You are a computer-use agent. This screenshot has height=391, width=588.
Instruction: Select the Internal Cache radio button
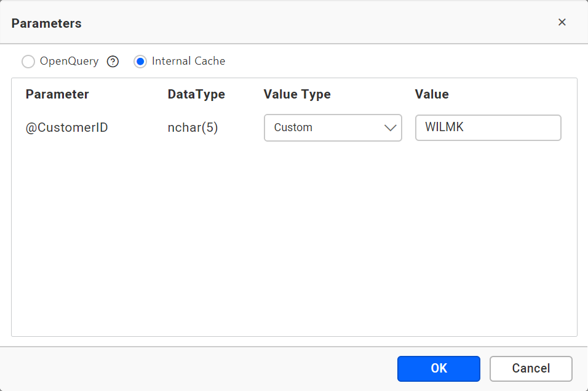click(x=139, y=61)
